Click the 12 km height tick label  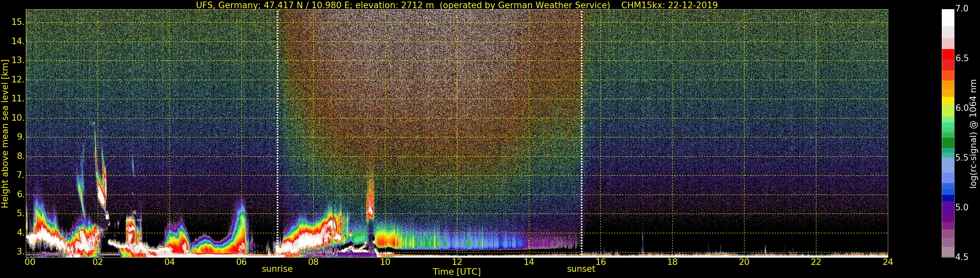[18, 79]
